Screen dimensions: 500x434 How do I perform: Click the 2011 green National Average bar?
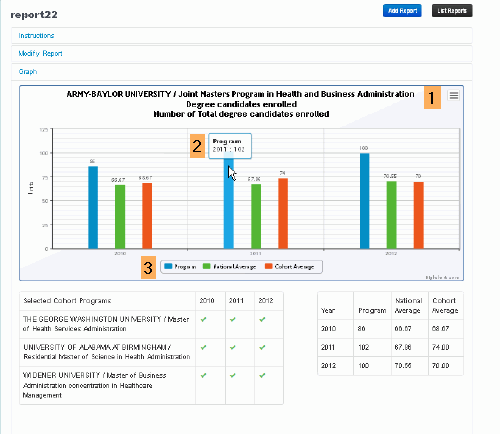tap(256, 216)
